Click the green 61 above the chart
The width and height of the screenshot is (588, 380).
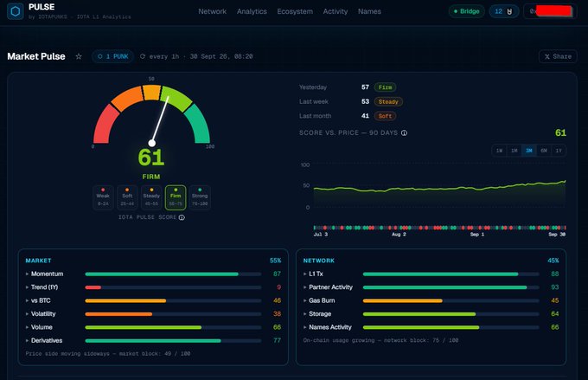click(x=560, y=133)
